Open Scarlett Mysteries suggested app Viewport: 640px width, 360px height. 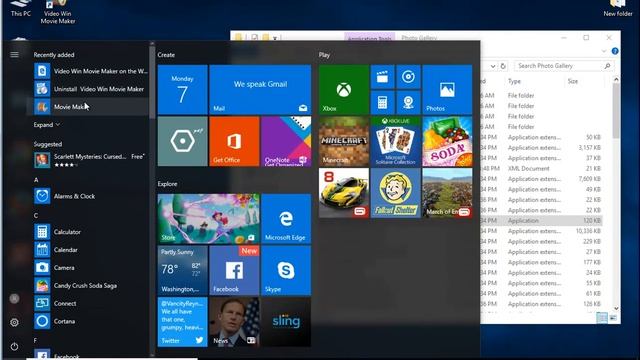tap(91, 160)
